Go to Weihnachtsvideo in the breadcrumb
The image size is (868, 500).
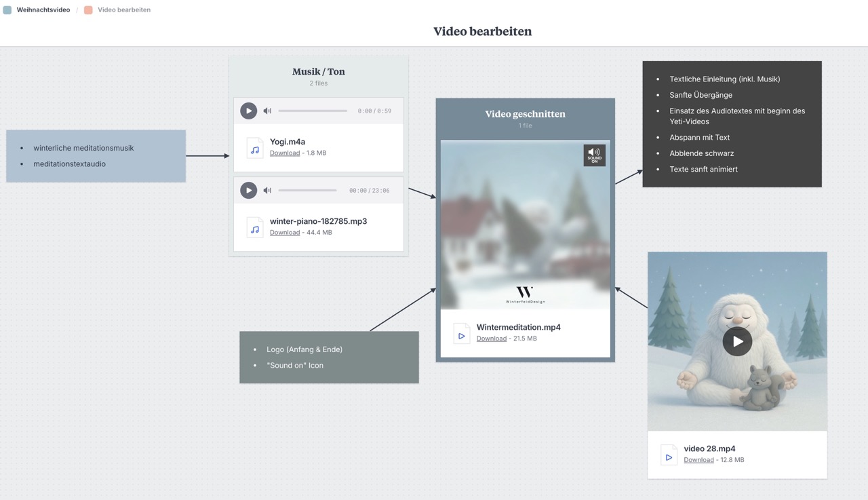click(x=43, y=10)
